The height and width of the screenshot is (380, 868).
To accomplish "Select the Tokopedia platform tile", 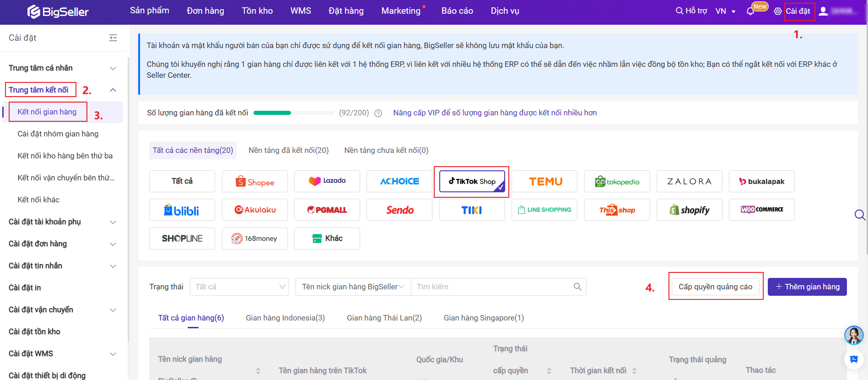I will tap(617, 181).
